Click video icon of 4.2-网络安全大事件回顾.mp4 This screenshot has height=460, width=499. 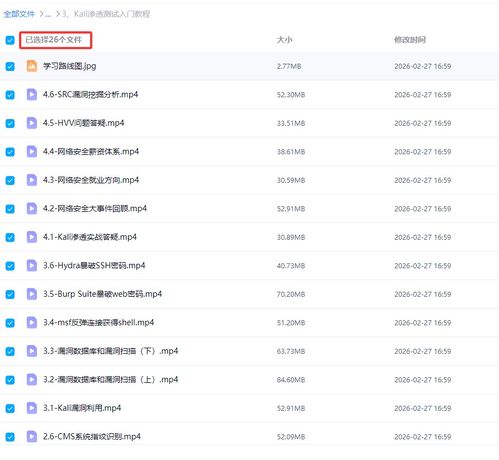(32, 209)
